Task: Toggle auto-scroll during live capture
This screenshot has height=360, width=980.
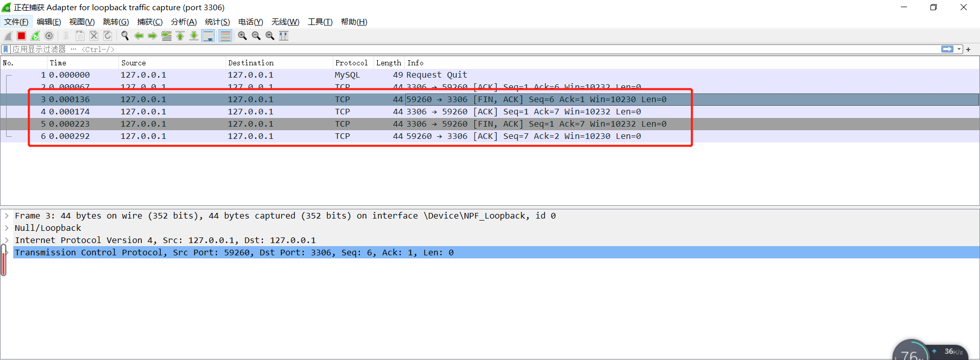Action: [x=208, y=36]
